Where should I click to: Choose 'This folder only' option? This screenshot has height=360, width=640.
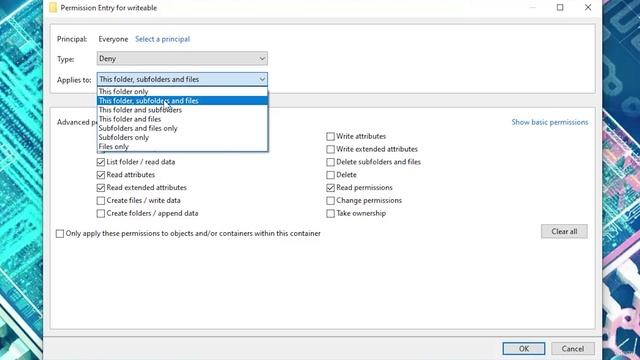click(x=182, y=91)
